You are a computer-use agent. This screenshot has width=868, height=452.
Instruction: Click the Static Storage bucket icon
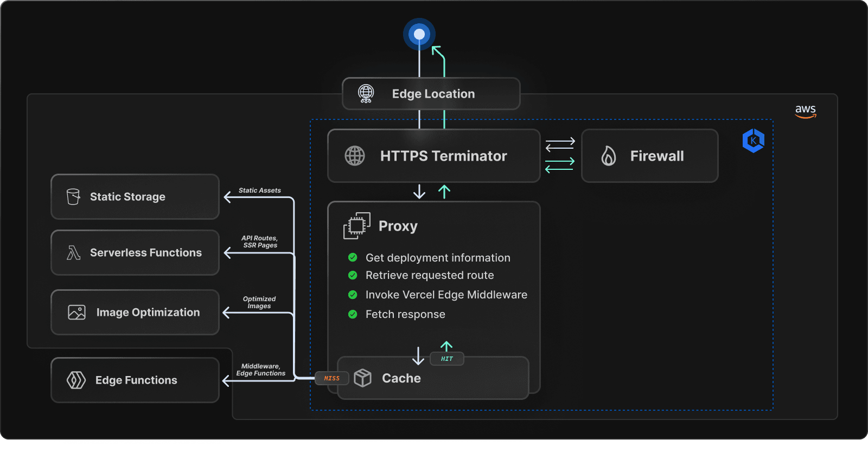coord(73,196)
